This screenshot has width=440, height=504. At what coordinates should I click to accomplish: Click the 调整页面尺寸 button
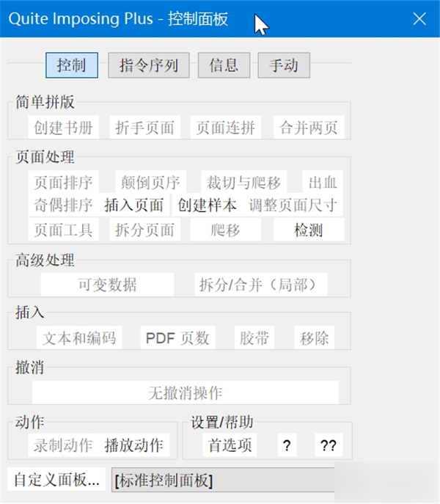293,205
